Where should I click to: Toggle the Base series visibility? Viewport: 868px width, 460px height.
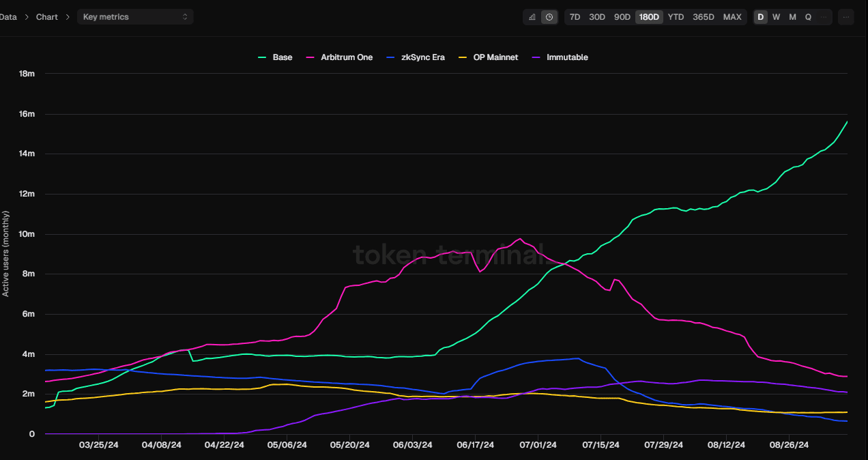point(282,57)
